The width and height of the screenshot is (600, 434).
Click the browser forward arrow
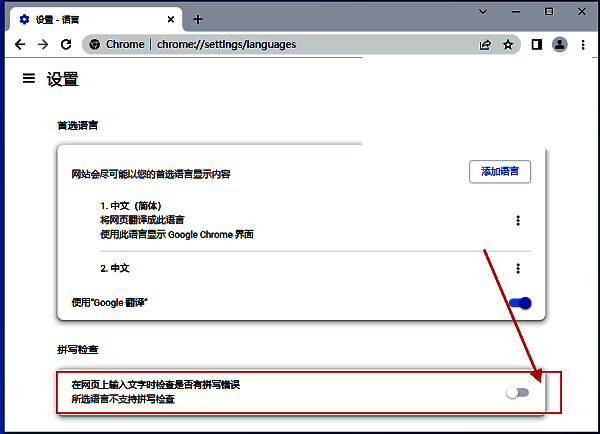[x=43, y=44]
